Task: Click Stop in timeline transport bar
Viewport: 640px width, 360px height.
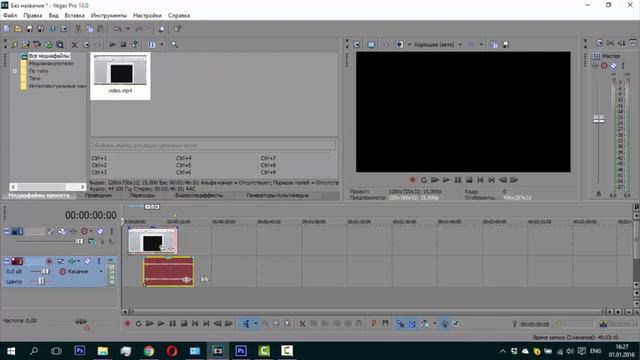Action: click(x=184, y=324)
